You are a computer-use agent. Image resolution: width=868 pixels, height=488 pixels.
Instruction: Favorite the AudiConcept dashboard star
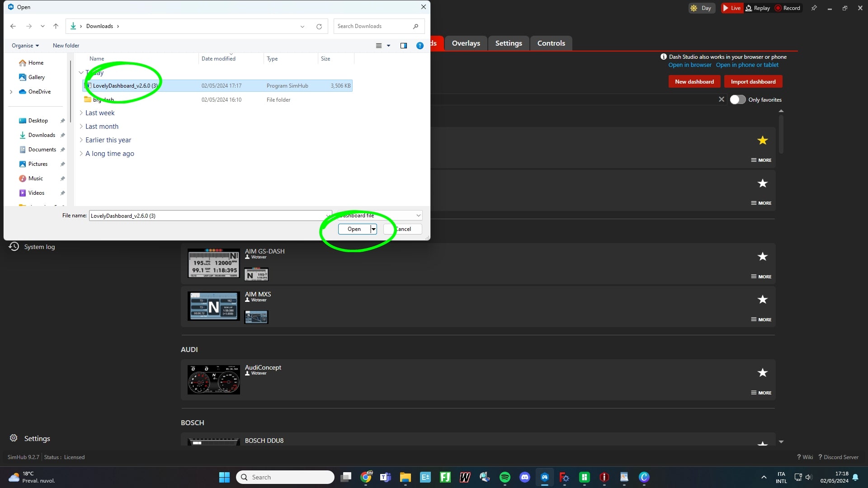(763, 373)
